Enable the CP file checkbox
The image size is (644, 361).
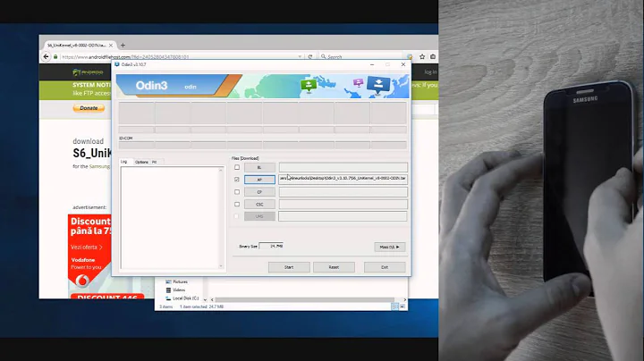[237, 192]
